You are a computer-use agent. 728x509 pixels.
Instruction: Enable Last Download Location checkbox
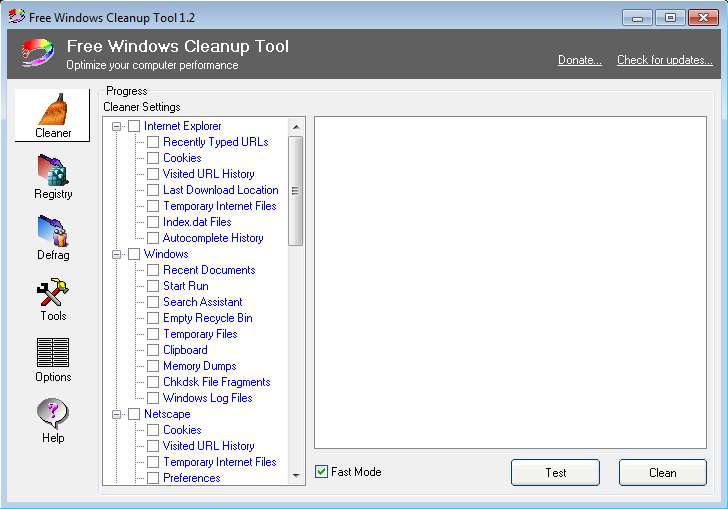pos(153,190)
